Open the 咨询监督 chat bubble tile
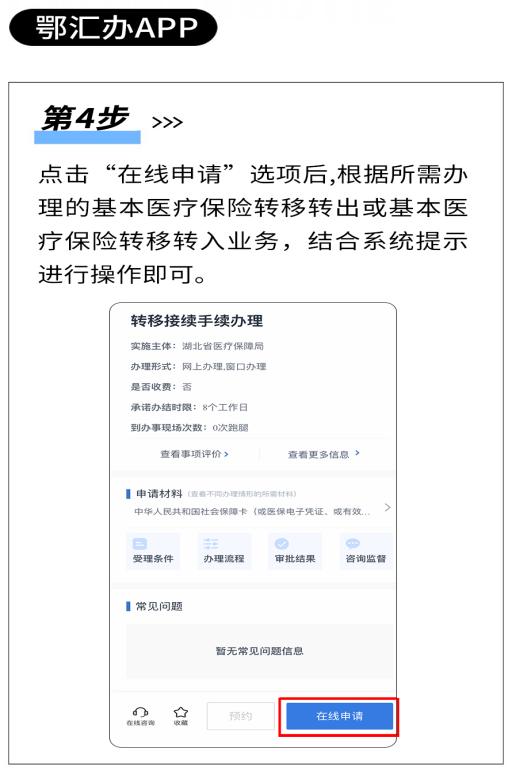 coord(366,552)
